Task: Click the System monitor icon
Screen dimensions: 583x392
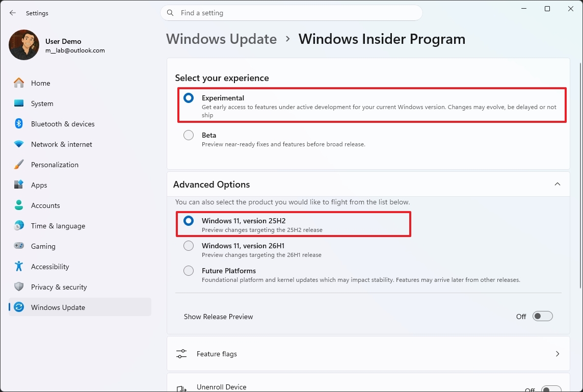Action: point(18,103)
